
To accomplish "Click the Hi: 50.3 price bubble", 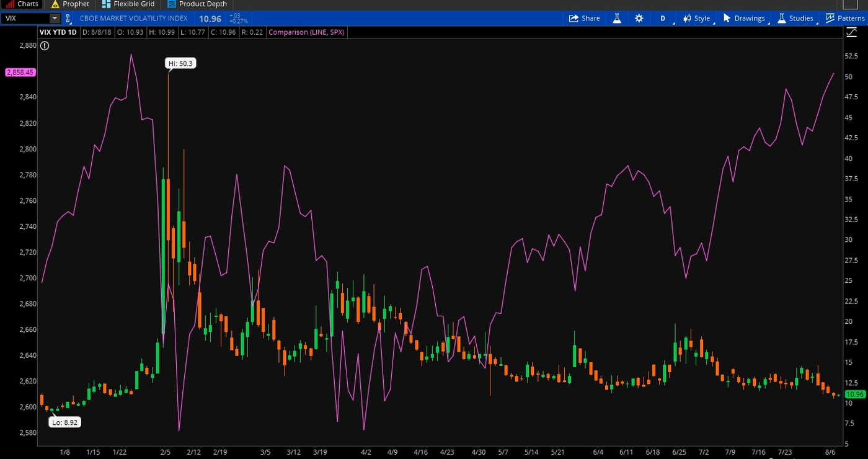I will [181, 63].
